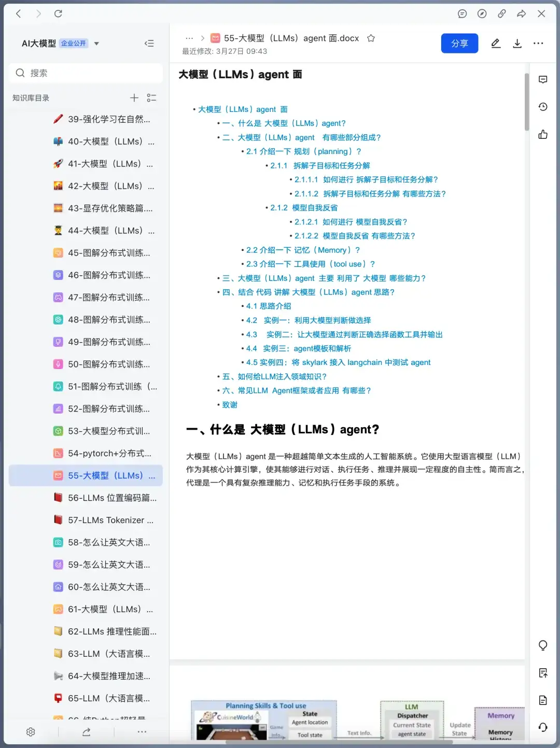Reload the page
The width and height of the screenshot is (560, 748).
[58, 14]
